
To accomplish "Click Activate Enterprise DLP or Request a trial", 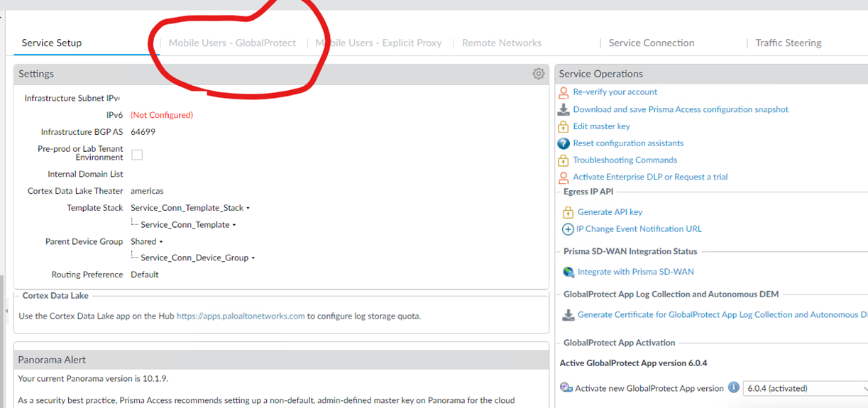I will coord(651,177).
